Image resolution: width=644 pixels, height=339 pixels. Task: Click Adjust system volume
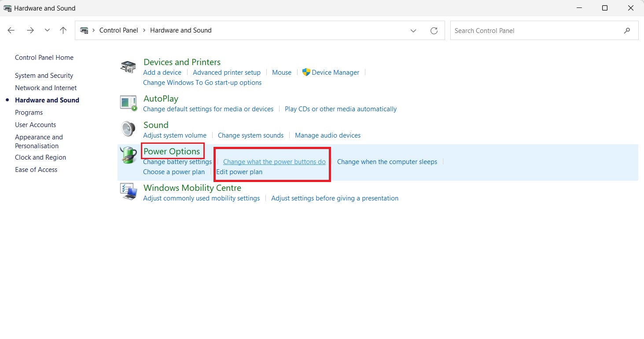click(x=175, y=135)
